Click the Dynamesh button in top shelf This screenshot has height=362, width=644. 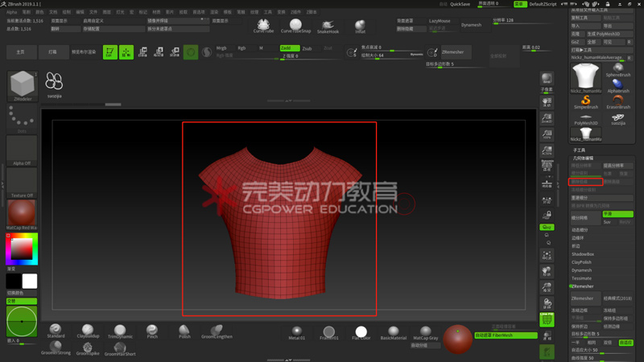[471, 25]
